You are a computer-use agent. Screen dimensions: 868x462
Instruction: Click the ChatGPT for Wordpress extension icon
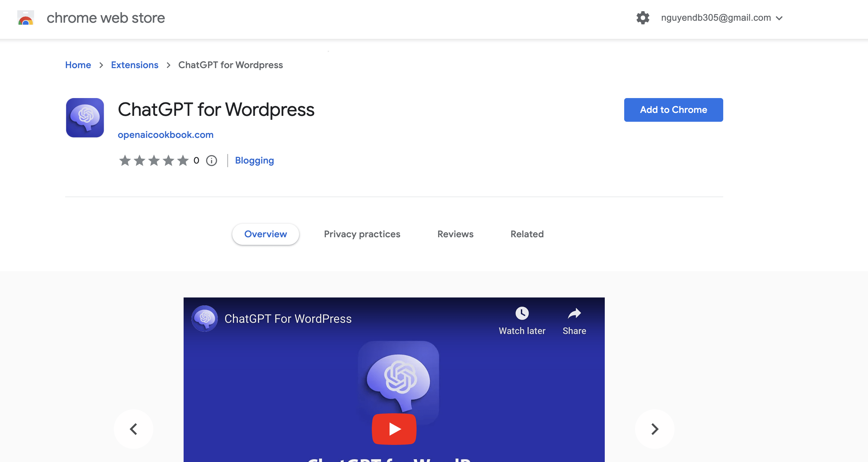(85, 117)
